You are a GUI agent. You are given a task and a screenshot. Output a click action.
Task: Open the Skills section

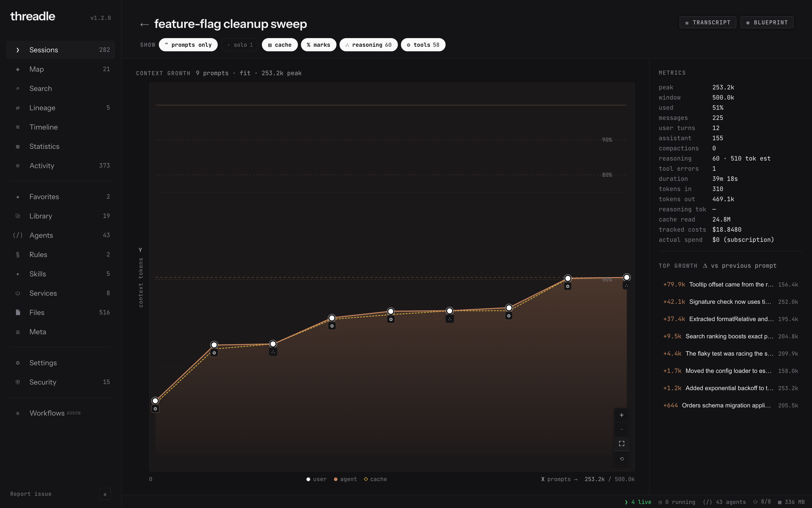pyautogui.click(x=61, y=274)
